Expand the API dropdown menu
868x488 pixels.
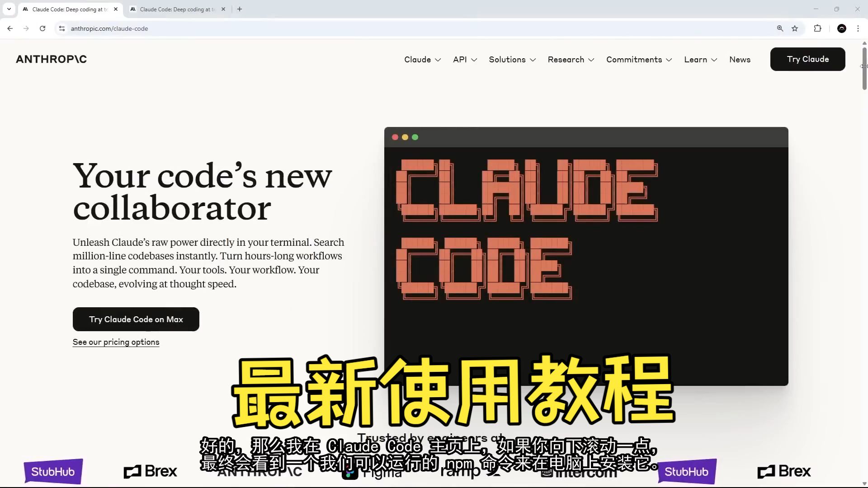[465, 60]
